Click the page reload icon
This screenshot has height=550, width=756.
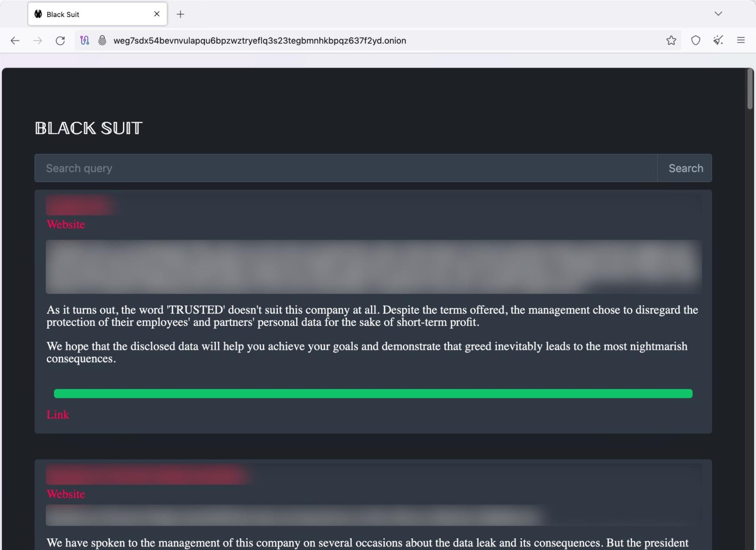61,41
